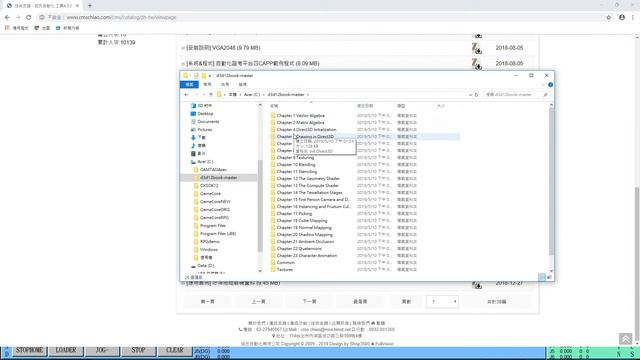The height and width of the screenshot is (360, 640).
Task: Click the CLEAR button
Action: coord(175,351)
